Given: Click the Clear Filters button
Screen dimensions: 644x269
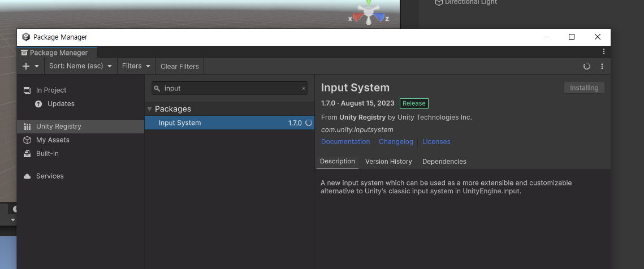Looking at the screenshot, I should tap(179, 66).
